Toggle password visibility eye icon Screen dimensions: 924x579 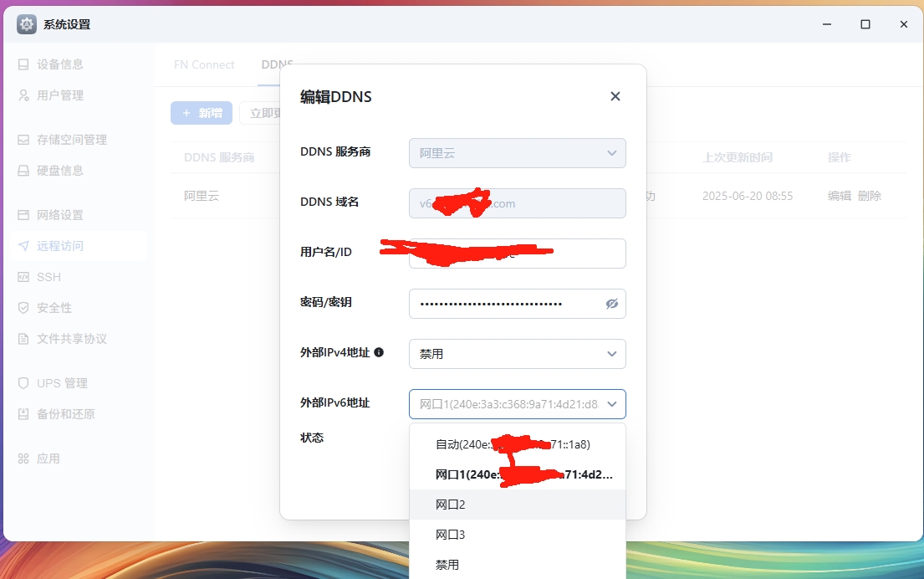click(x=611, y=304)
